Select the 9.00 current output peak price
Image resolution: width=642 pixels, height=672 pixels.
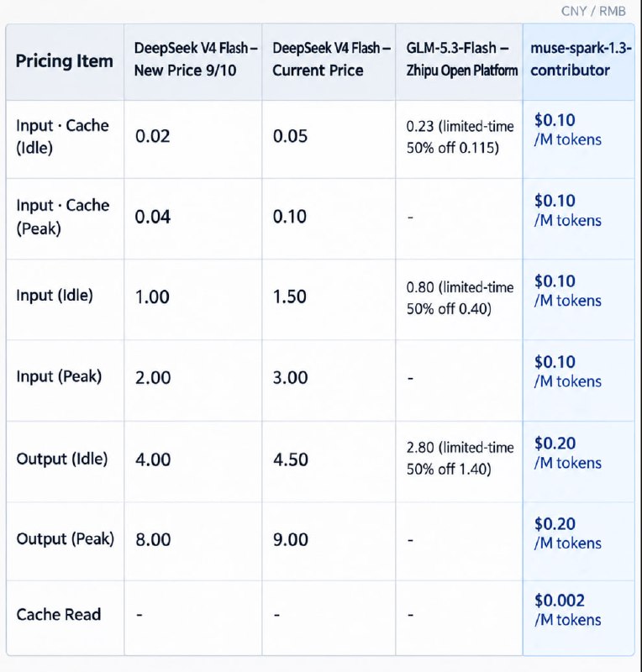[x=291, y=539]
